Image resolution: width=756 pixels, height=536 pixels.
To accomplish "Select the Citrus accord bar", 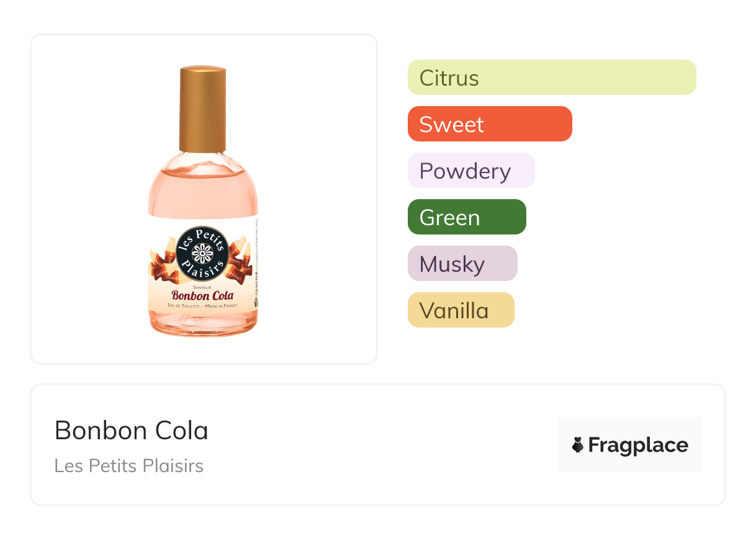I will click(x=551, y=78).
